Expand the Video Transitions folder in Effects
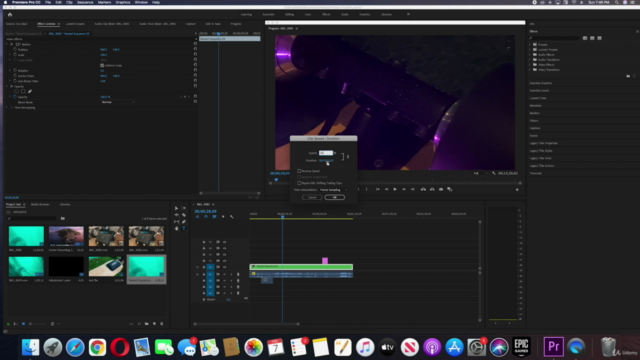Screen dimensions: 640x360 [x=531, y=70]
